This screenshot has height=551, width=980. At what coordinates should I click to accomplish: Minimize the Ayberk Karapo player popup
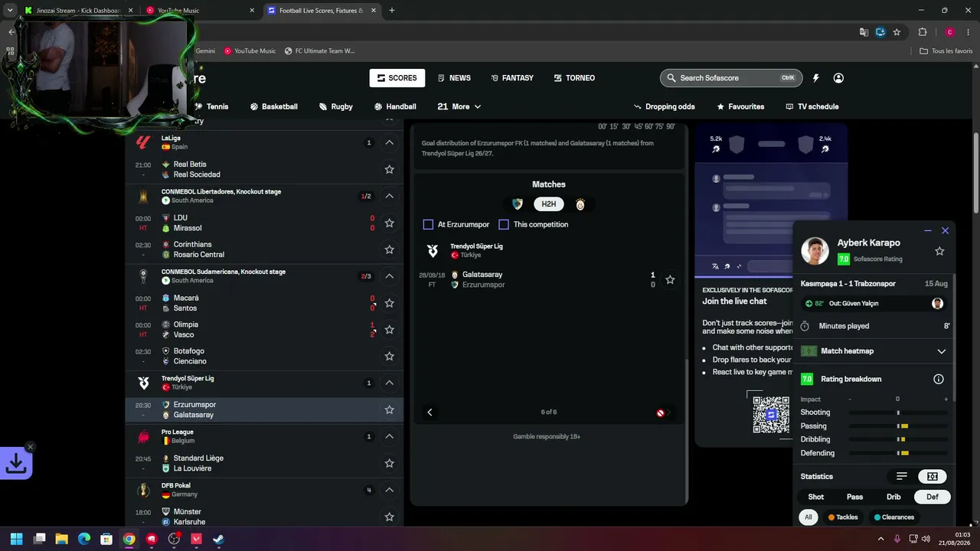pos(928,230)
